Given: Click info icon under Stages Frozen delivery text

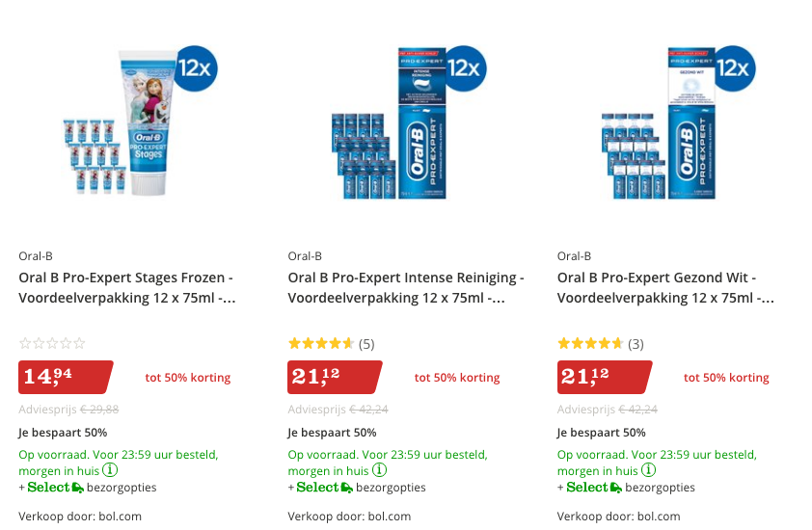Looking at the screenshot, I should click(111, 470).
